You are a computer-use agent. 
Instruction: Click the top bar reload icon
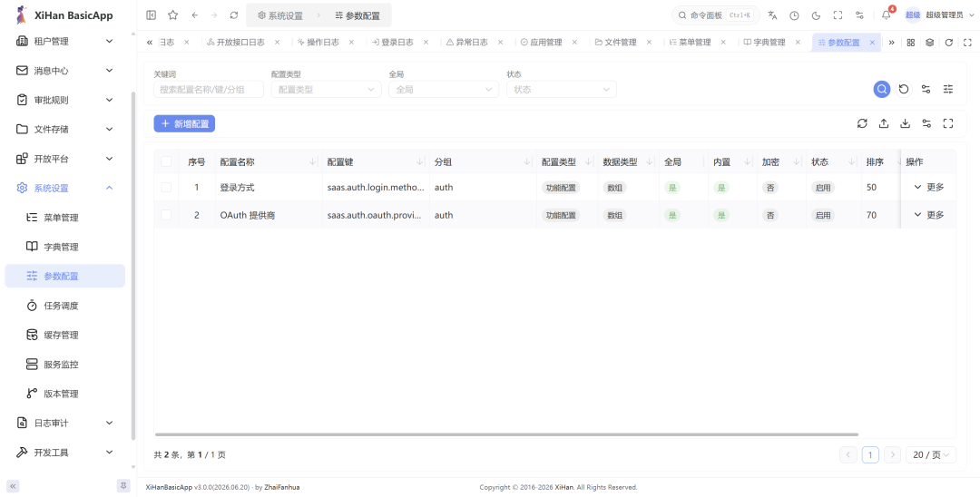point(234,15)
